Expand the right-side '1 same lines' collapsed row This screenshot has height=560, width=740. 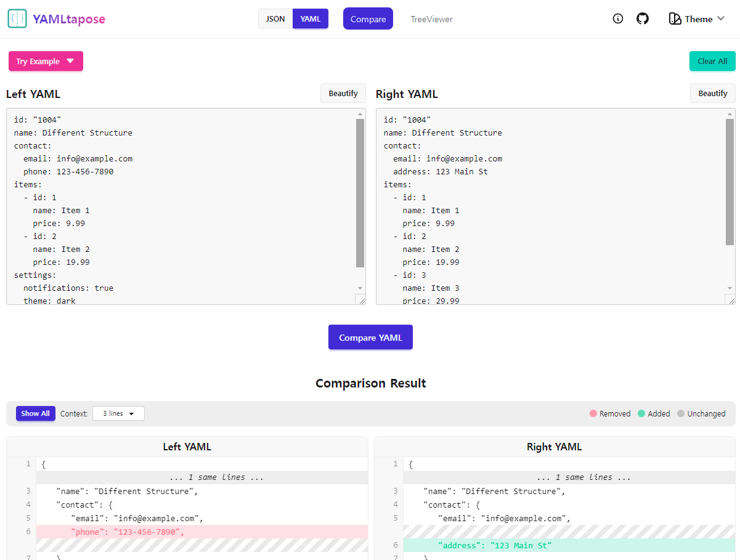pos(569,477)
